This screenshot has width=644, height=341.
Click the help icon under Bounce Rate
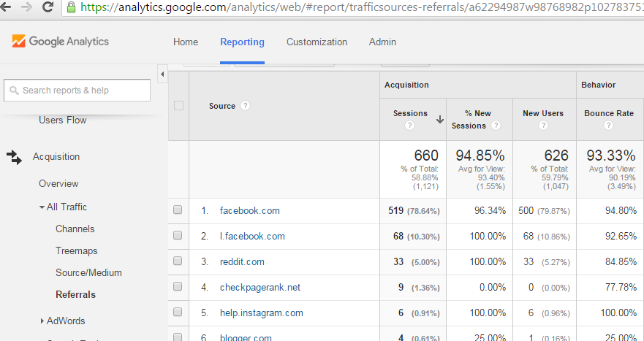608,126
